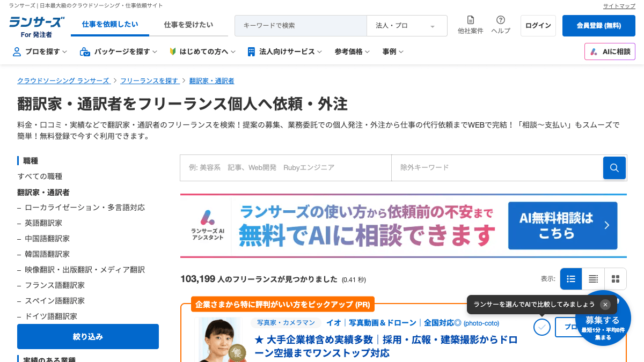
Task: Select 英語翻訳家 category
Action: point(43,223)
